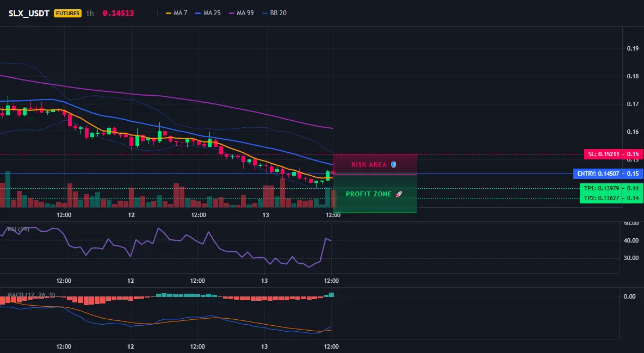Click the 0.16 price axis label

point(633,132)
